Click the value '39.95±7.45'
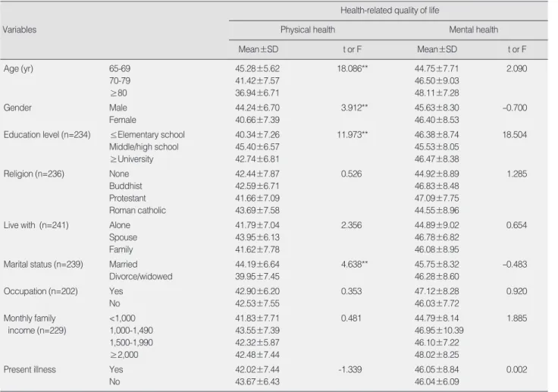Viewport: 558px width, 392px height. pos(257,276)
